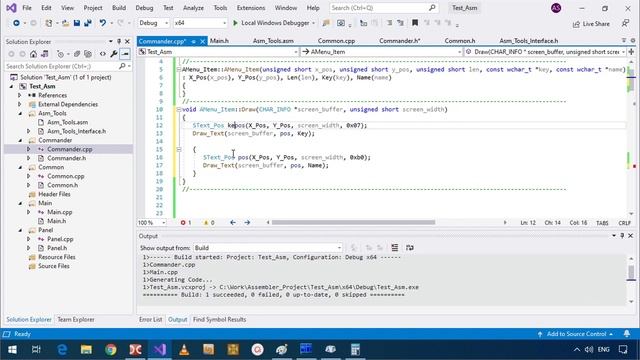Image resolution: width=640 pixels, height=360 pixels.
Task: Click the New Project toolbar icon
Action: (49, 23)
